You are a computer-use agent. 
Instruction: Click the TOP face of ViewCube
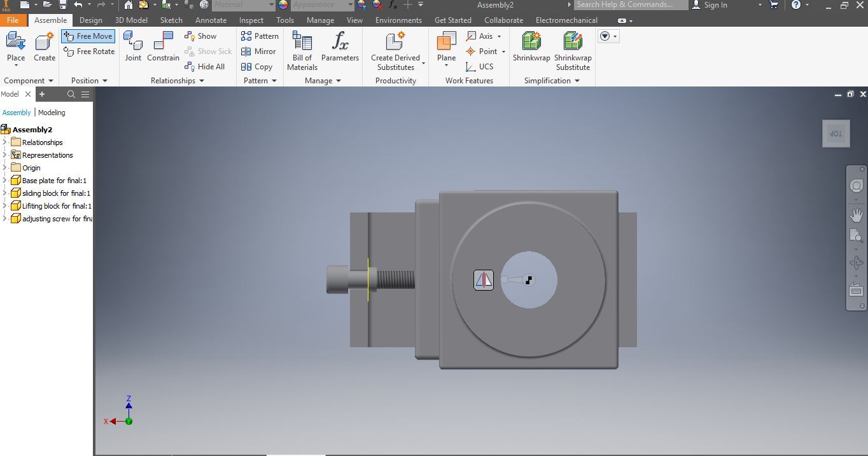coord(836,134)
